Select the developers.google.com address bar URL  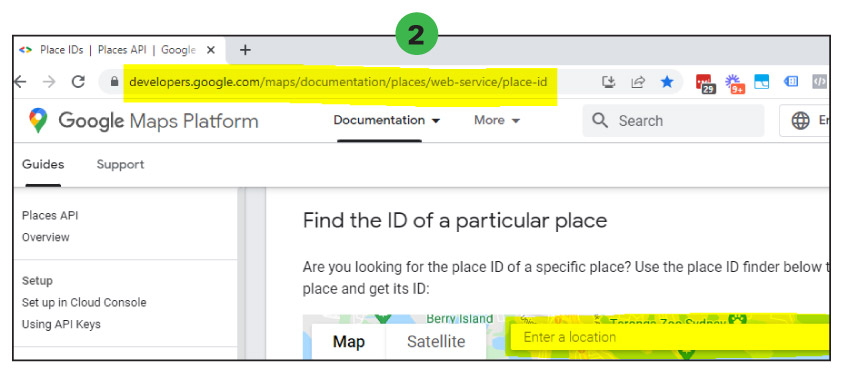338,82
